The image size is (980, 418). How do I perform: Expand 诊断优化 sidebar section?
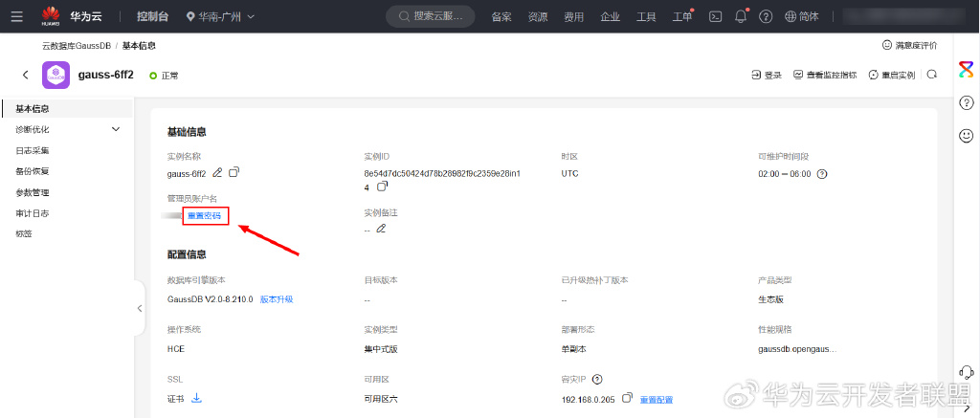(67, 129)
